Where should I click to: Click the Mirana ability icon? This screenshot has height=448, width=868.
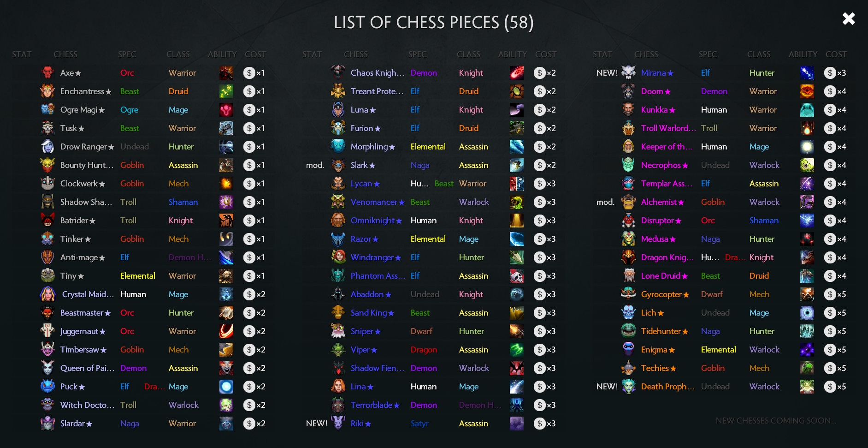(807, 73)
